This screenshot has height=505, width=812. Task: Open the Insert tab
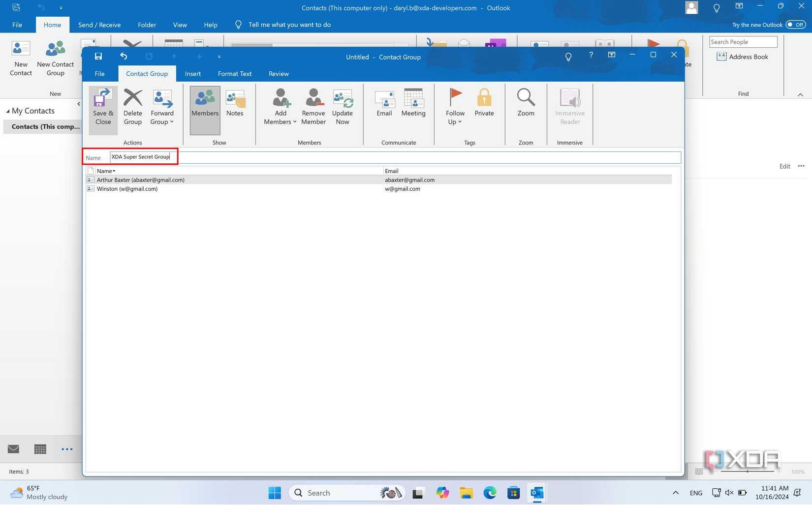(192, 73)
